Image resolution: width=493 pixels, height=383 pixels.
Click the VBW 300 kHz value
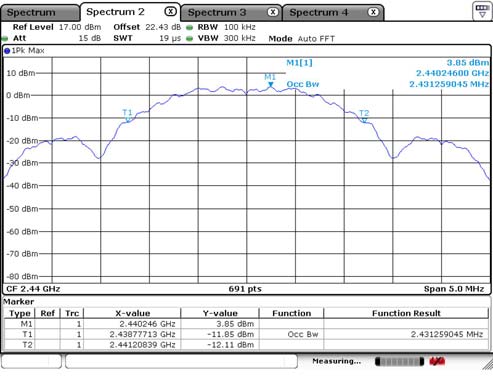[240, 38]
